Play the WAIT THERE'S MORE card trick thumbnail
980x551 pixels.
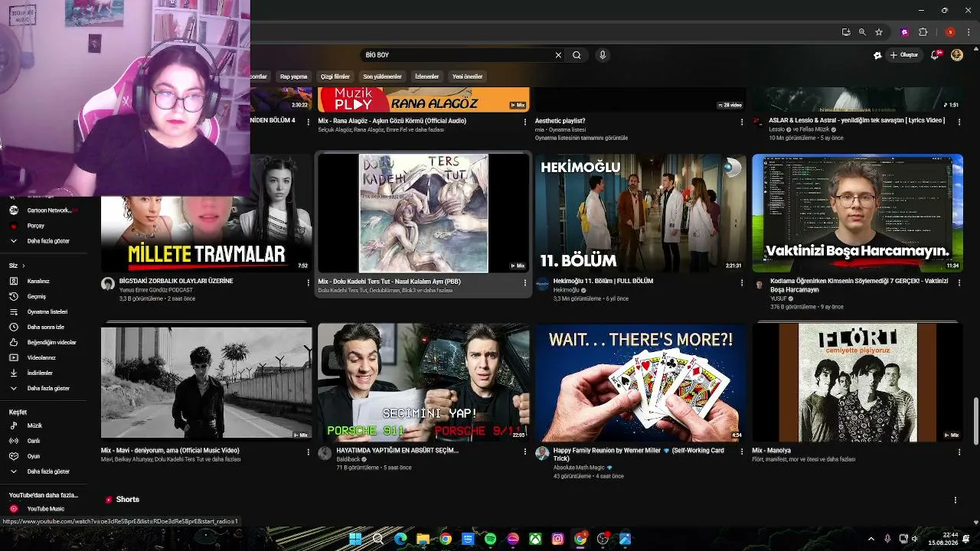(x=640, y=382)
